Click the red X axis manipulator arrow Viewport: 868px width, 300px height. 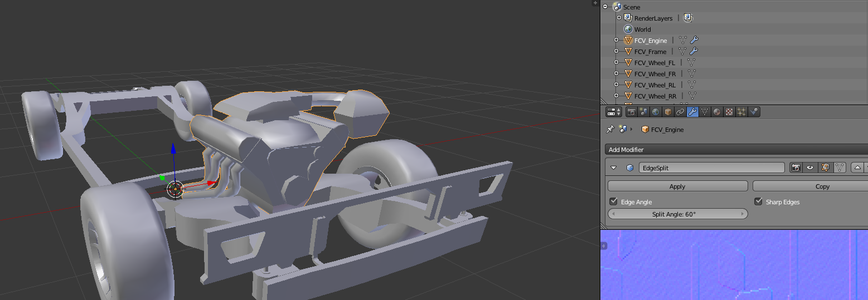click(x=212, y=182)
